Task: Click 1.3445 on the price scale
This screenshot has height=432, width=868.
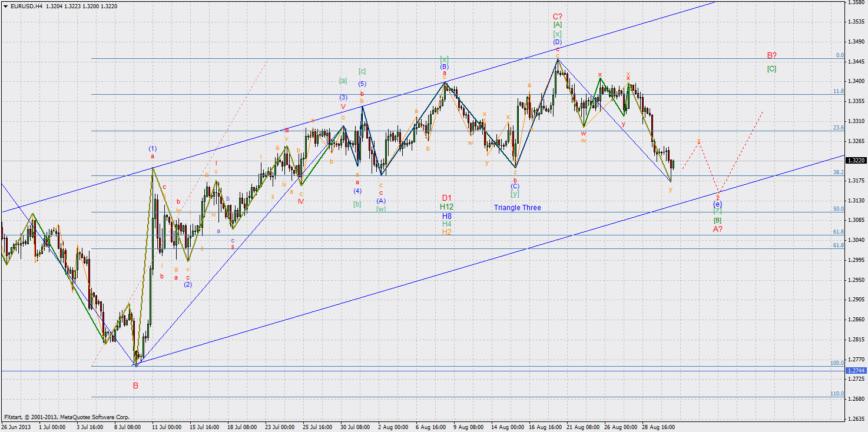Action: coord(856,61)
